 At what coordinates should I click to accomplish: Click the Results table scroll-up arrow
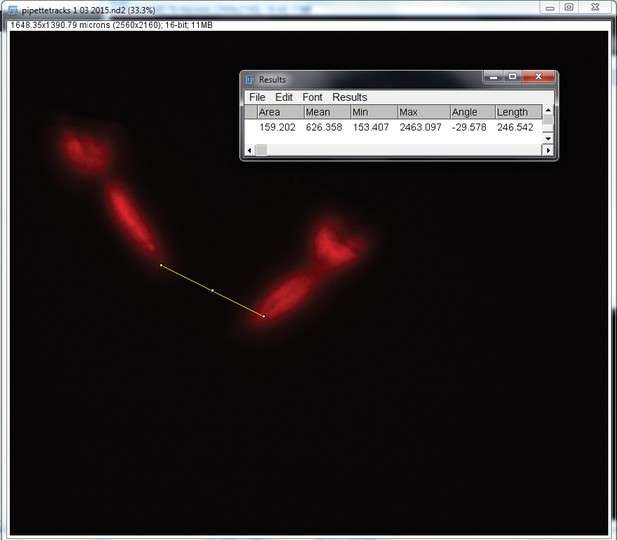[x=548, y=110]
